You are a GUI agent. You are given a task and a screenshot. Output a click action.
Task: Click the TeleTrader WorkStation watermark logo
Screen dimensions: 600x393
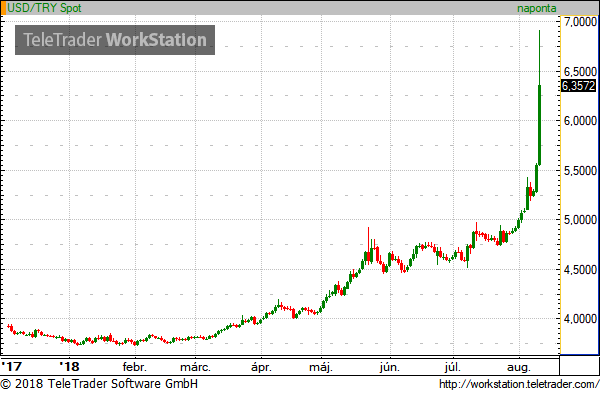(x=115, y=40)
